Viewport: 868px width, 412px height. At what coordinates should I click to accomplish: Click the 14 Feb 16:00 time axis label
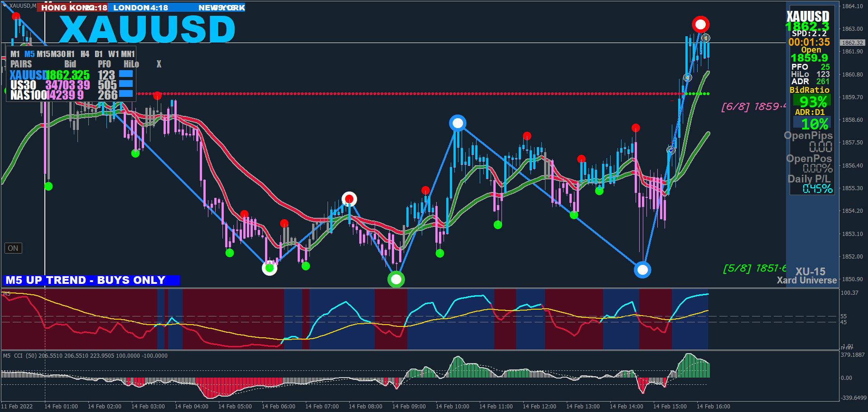tap(714, 407)
